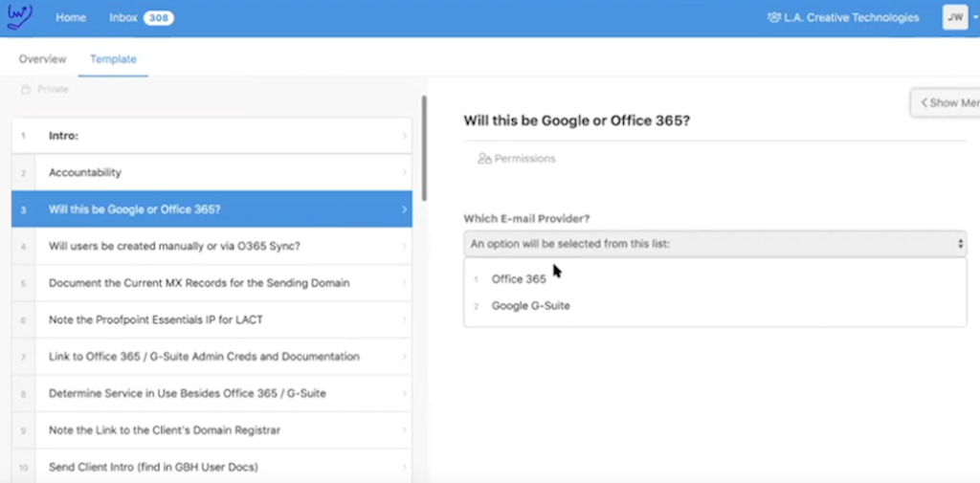Click the Which E-mail Provider? label
This screenshot has height=483, width=980.
[x=526, y=219]
